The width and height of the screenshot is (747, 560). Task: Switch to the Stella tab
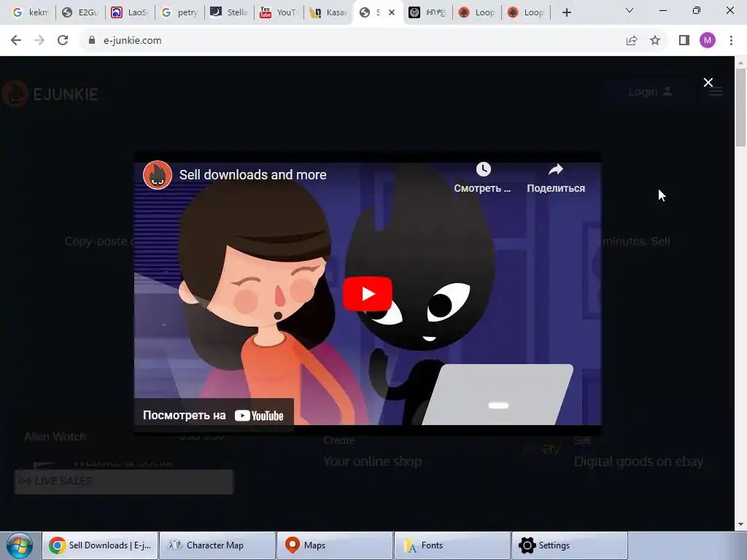pyautogui.click(x=228, y=12)
